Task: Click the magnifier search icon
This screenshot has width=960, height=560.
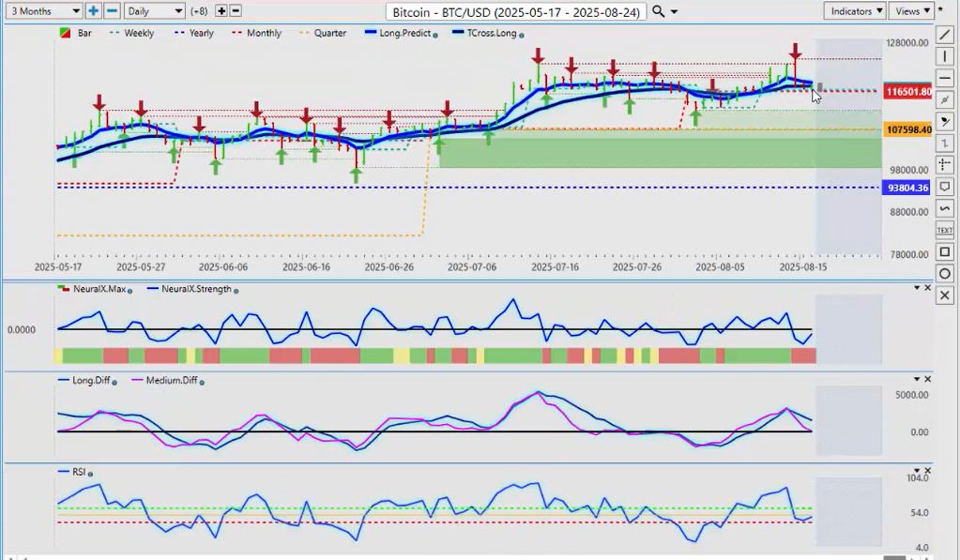Action: (659, 11)
